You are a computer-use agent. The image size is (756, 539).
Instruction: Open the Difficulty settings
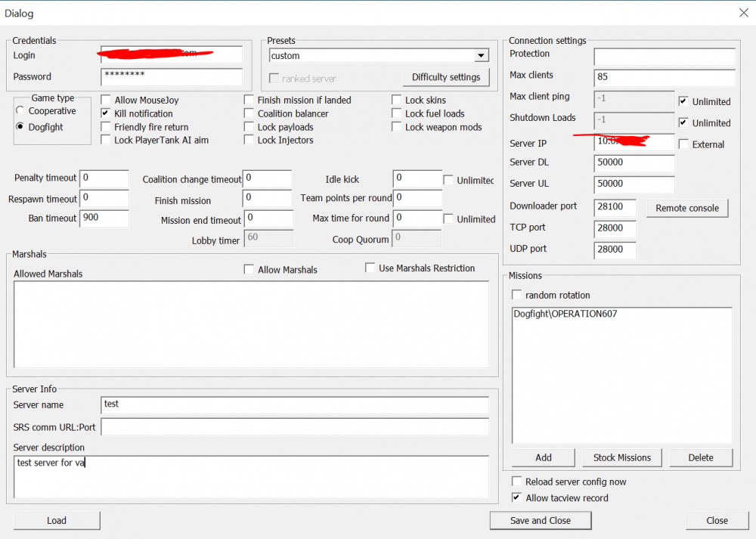(445, 77)
